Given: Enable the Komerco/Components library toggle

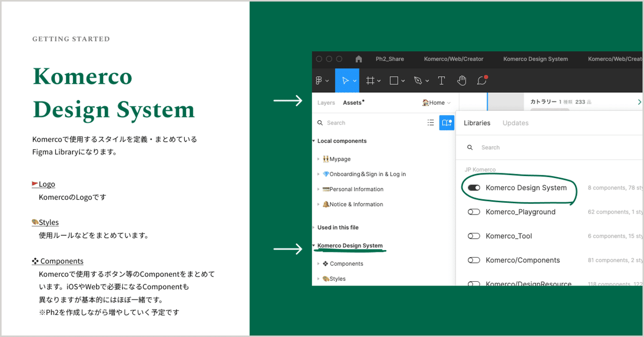Looking at the screenshot, I should click(x=474, y=260).
